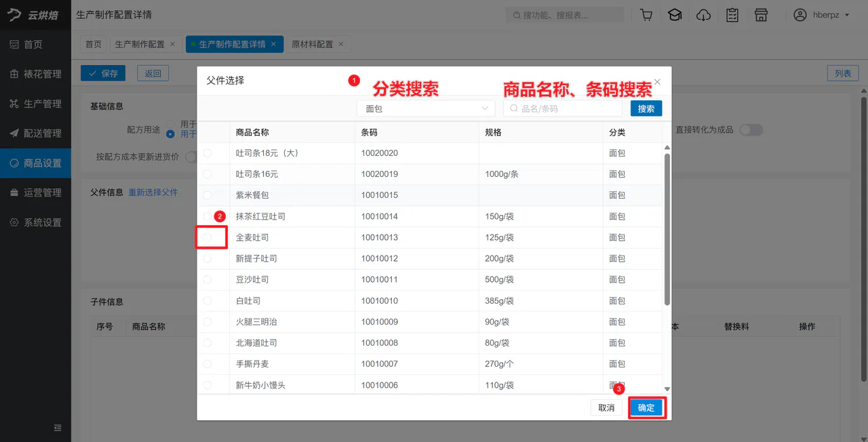The width and height of the screenshot is (868, 442).
Task: Click the user avatar icon beside hberpz
Action: click(800, 15)
